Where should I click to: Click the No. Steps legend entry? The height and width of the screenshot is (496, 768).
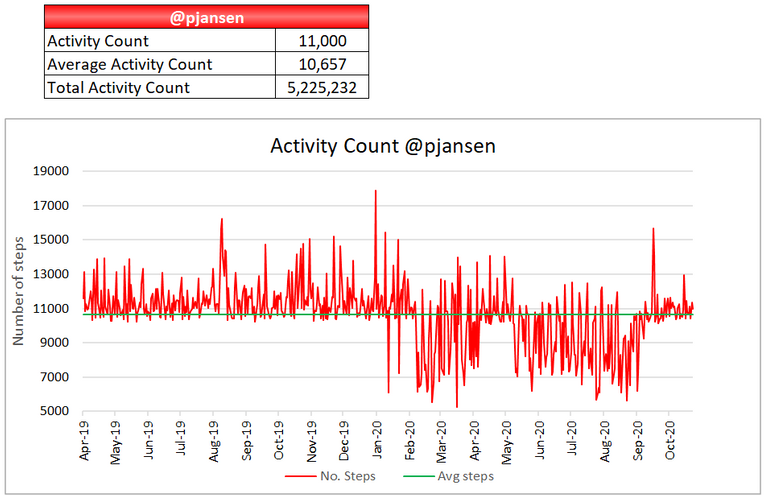coord(331,476)
